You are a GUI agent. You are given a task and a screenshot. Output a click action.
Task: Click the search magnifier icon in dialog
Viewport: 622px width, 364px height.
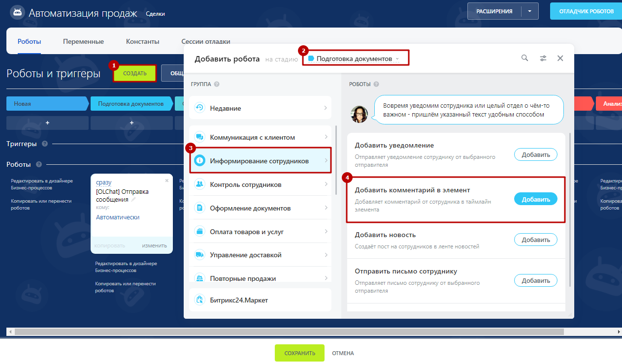point(525,58)
